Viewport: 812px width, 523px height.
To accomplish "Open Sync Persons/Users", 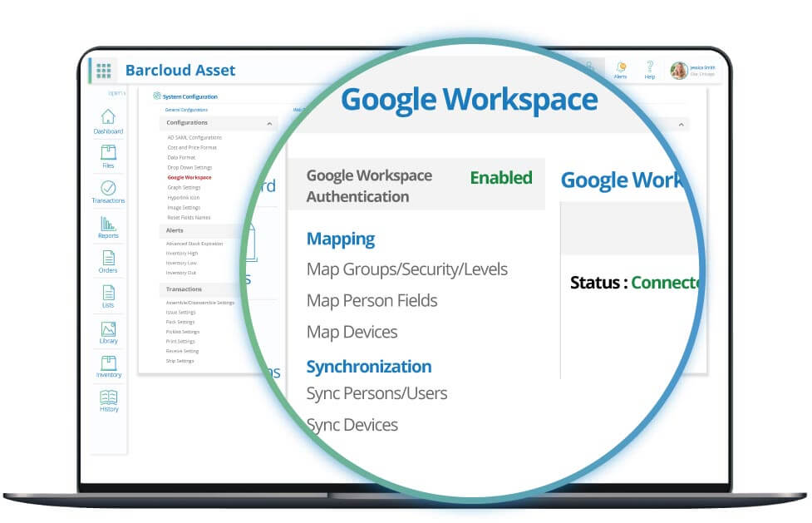I will (x=376, y=393).
